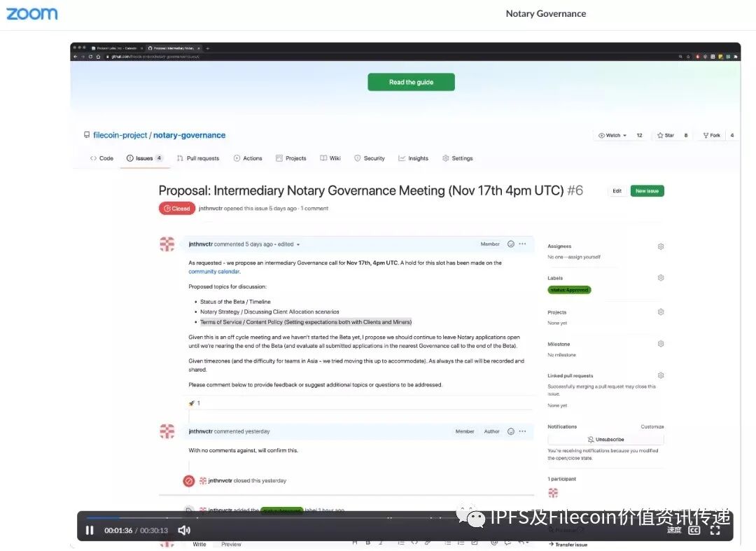Click the participant avatar in sidebar
Viewport: 756px width, 551px height.
553,493
